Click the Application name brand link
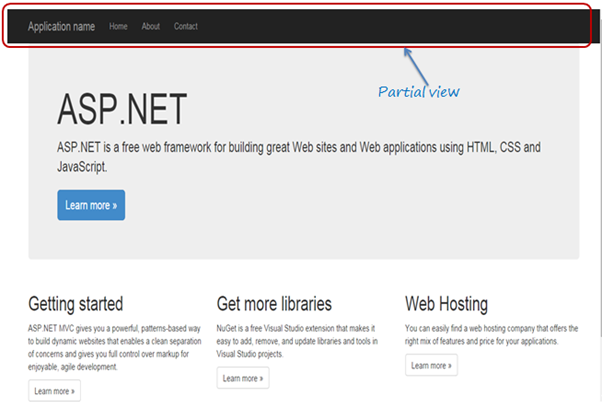The image size is (602, 408). tap(61, 26)
